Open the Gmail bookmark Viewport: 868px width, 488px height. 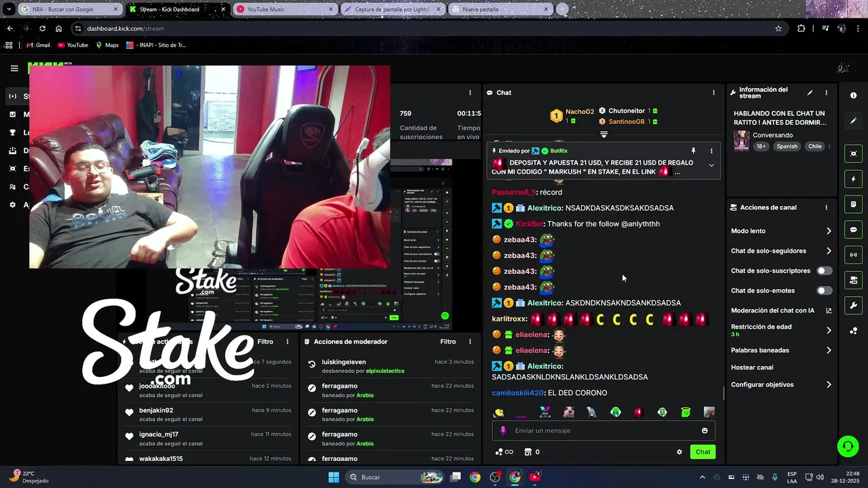click(38, 45)
